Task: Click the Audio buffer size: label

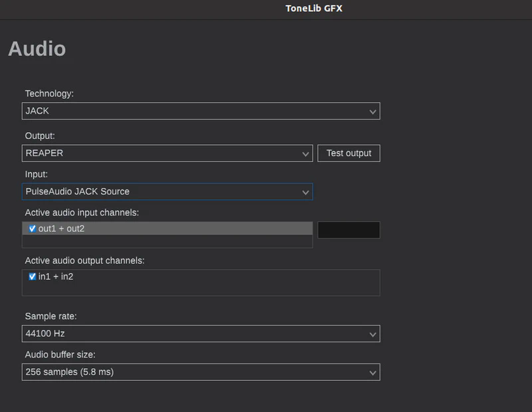Action: 60,355
